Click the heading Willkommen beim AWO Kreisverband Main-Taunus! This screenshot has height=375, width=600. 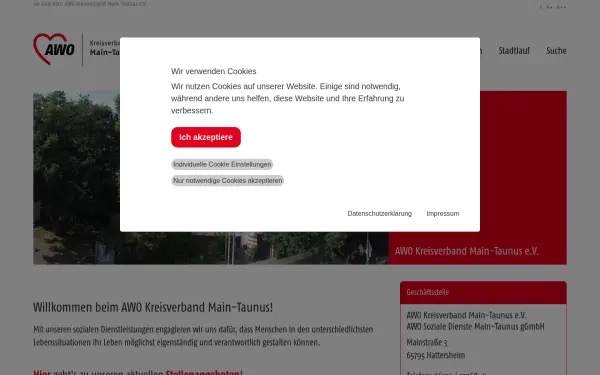click(x=153, y=307)
